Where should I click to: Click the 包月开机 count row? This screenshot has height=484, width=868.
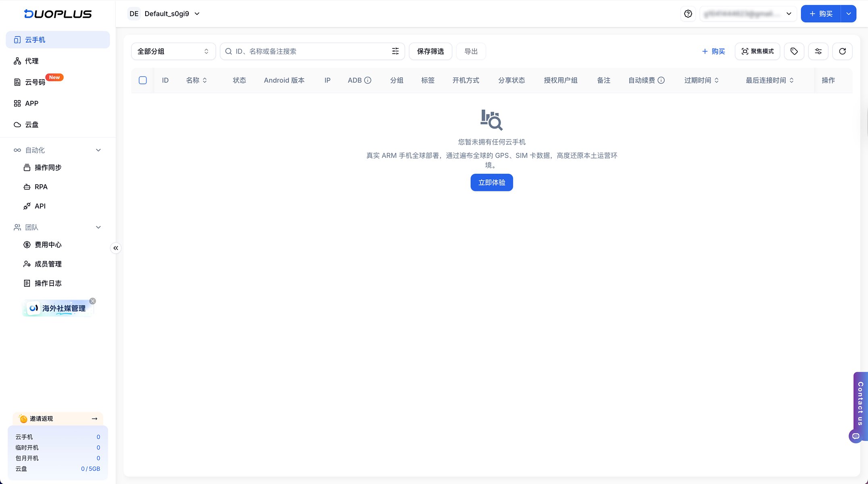[x=58, y=458]
